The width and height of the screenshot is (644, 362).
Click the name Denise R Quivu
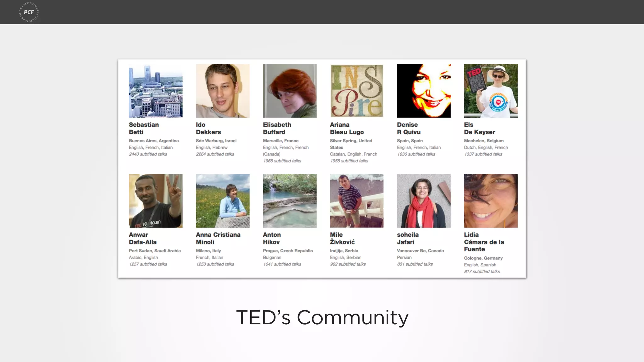pos(408,128)
